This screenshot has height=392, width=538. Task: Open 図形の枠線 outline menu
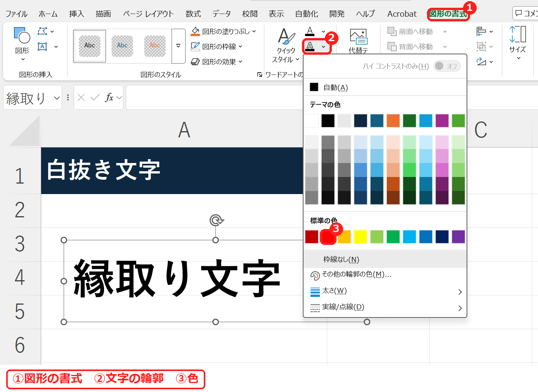(x=217, y=46)
